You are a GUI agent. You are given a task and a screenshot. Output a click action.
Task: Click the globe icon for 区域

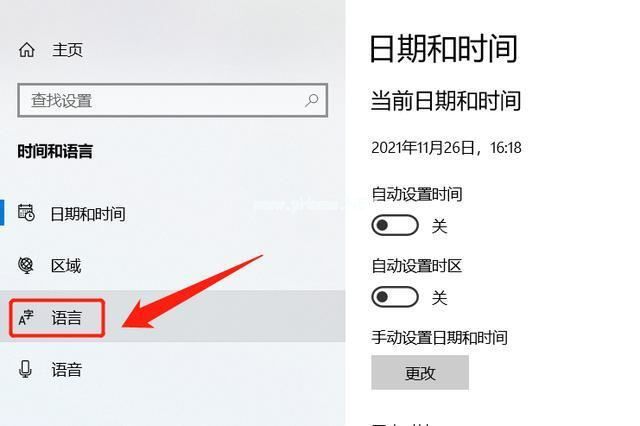26,265
